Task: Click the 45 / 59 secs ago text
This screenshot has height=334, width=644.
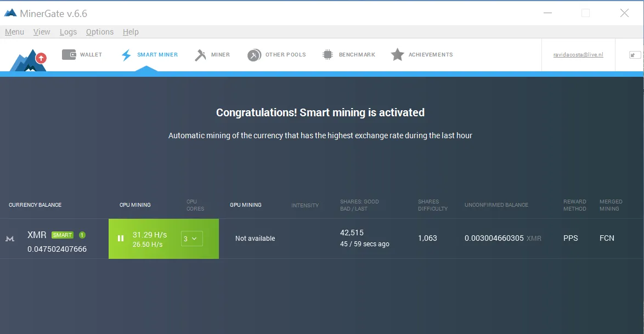Action: pyautogui.click(x=365, y=244)
